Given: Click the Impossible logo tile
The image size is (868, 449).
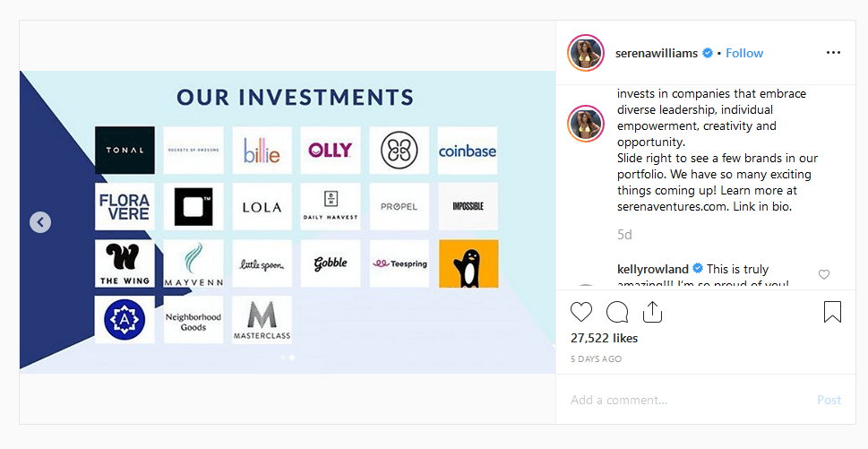Looking at the screenshot, I should pos(467,207).
